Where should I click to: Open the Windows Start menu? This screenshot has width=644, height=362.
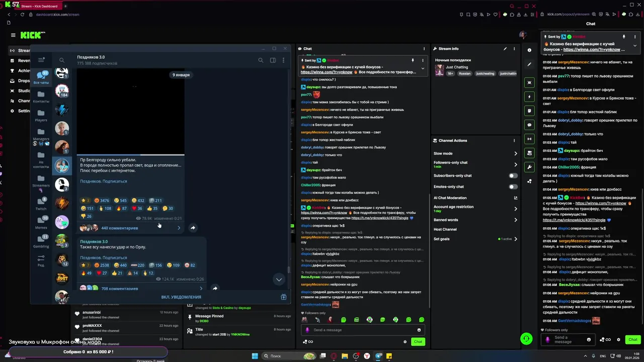(255, 356)
